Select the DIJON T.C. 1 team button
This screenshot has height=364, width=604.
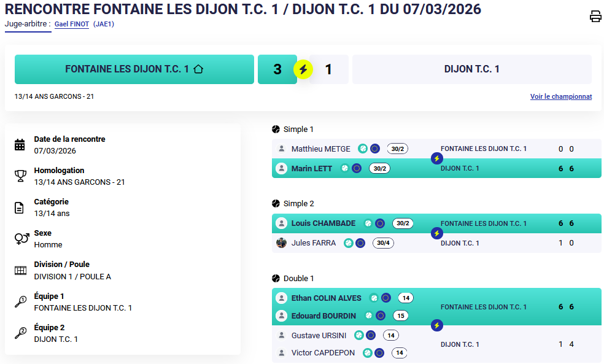click(471, 69)
